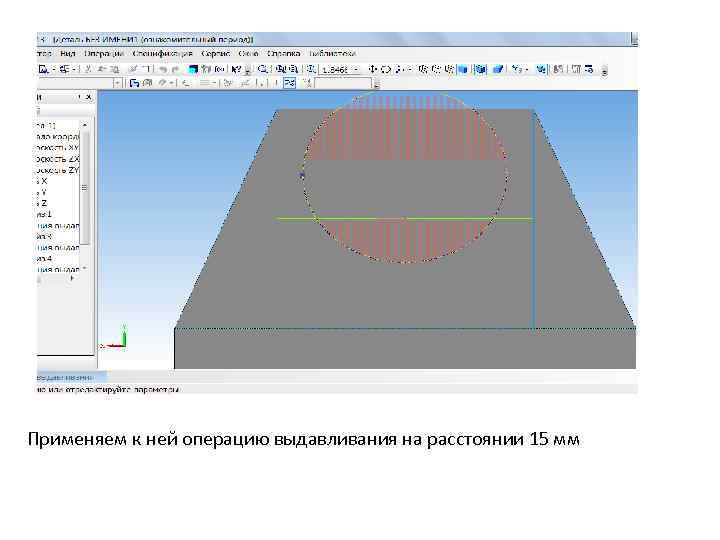
Task: Click the zoom in magnifier icon
Action: click(x=280, y=69)
